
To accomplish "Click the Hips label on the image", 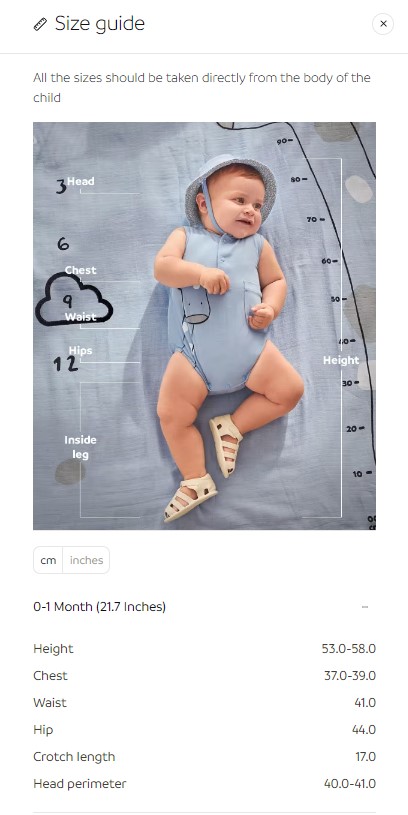I will pyautogui.click(x=81, y=351).
